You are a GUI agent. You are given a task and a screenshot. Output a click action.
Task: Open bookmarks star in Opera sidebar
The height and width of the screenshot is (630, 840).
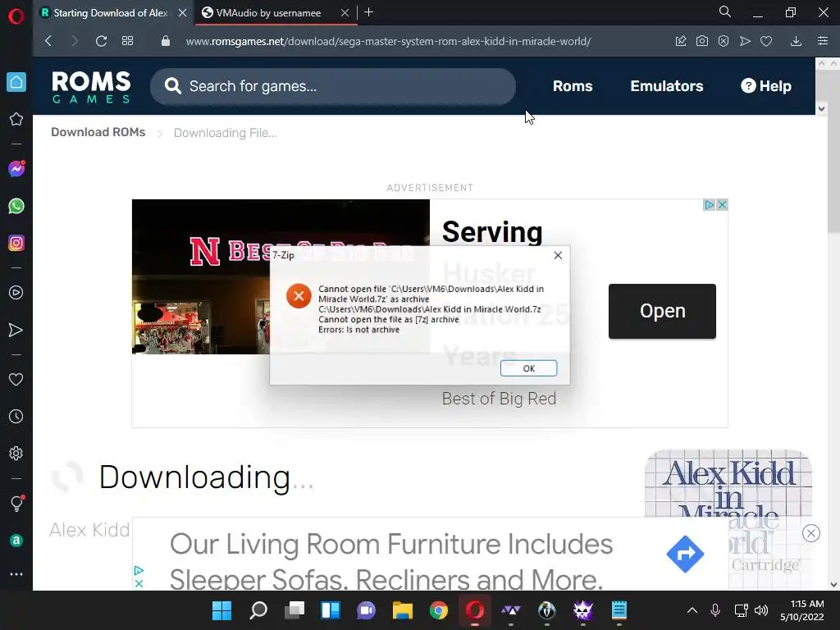coord(16,119)
